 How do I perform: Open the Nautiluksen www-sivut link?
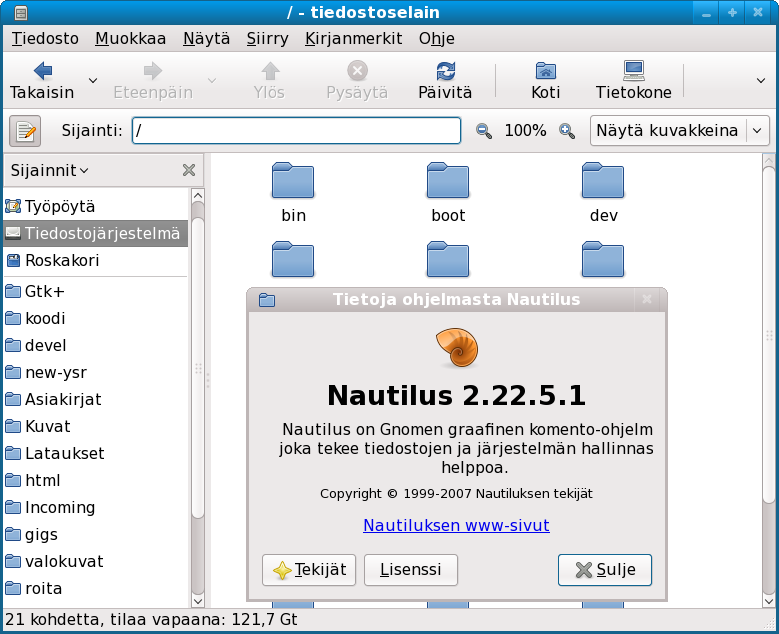(456, 525)
